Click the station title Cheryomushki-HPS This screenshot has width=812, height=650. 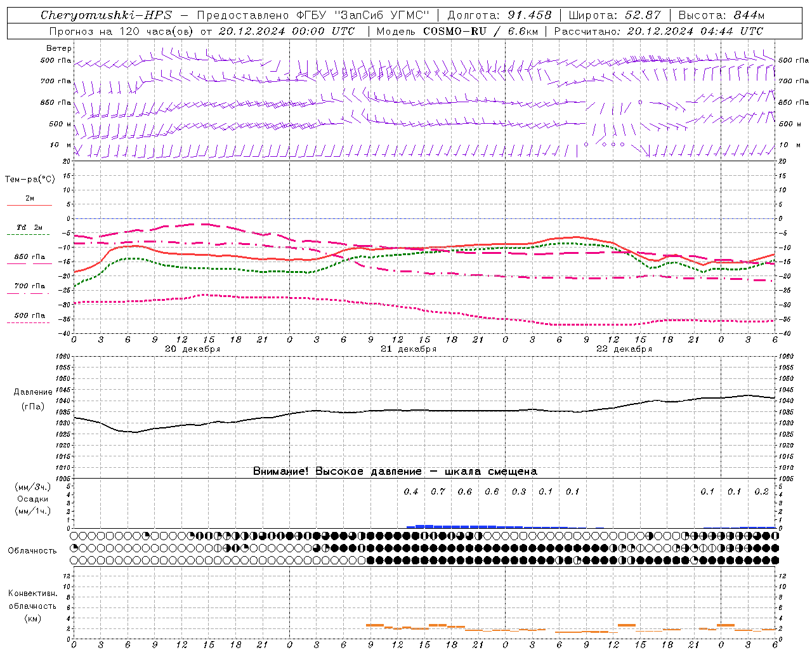tap(106, 15)
